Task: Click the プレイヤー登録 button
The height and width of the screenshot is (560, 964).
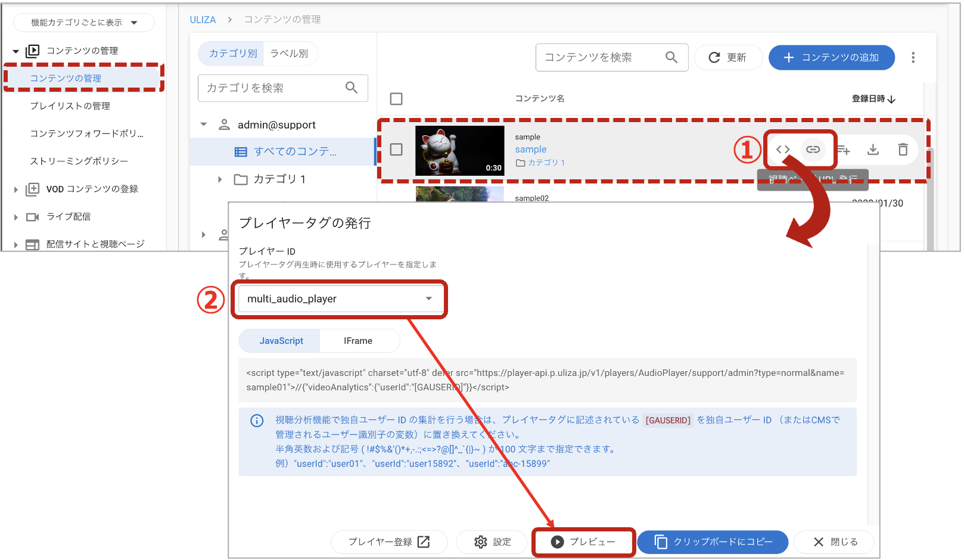Action: click(389, 542)
